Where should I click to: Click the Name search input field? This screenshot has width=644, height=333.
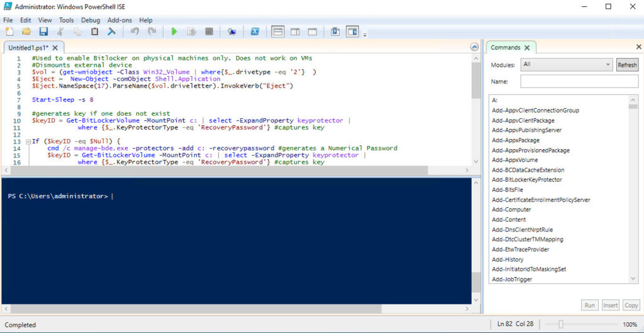579,81
